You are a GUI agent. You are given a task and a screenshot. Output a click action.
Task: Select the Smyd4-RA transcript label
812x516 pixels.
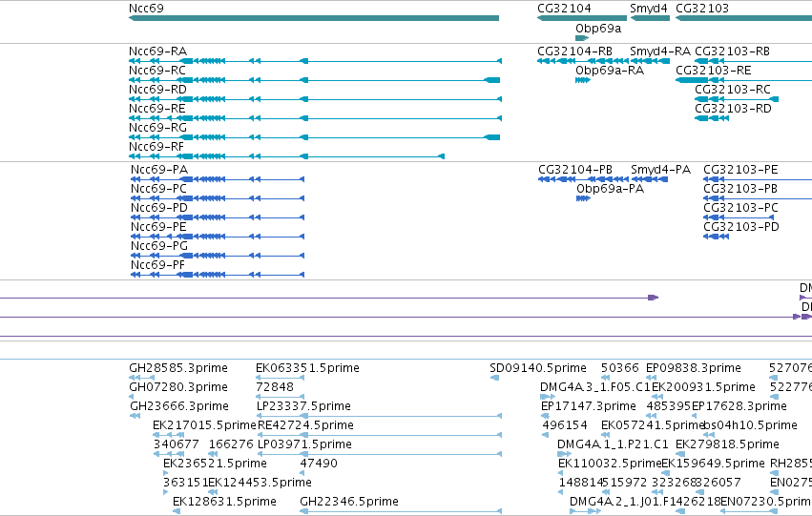point(660,52)
